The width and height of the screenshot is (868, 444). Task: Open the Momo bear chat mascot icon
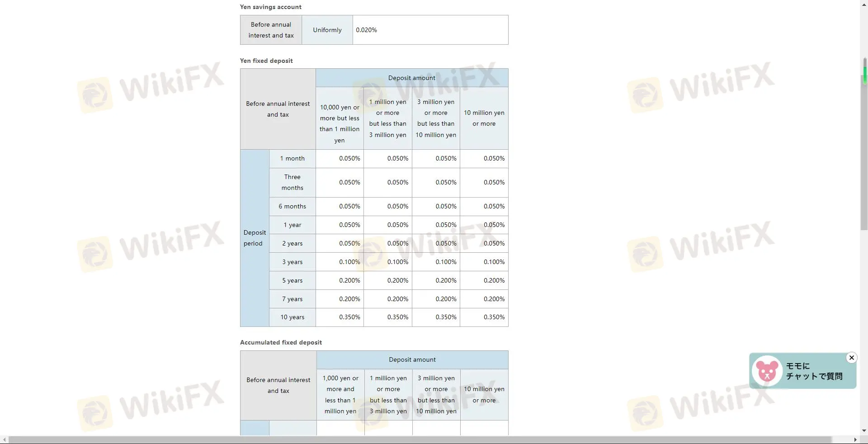767,371
